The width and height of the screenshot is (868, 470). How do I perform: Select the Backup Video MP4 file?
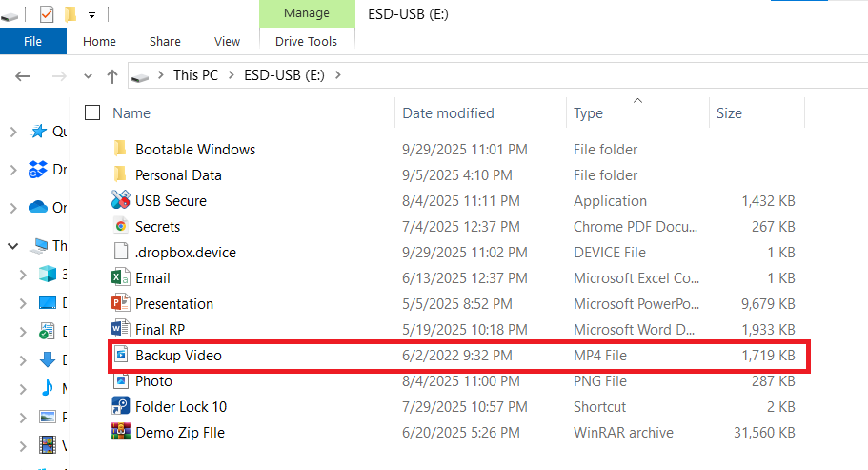(459, 356)
